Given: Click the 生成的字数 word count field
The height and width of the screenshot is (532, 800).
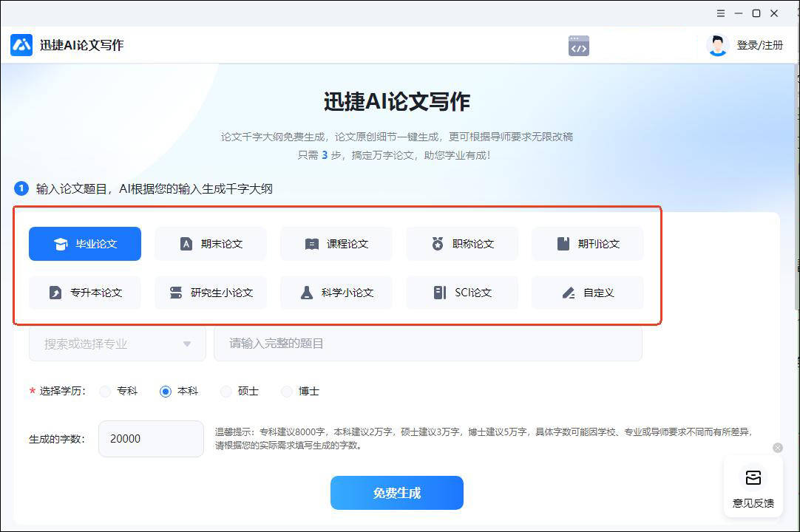Looking at the screenshot, I should click(151, 439).
